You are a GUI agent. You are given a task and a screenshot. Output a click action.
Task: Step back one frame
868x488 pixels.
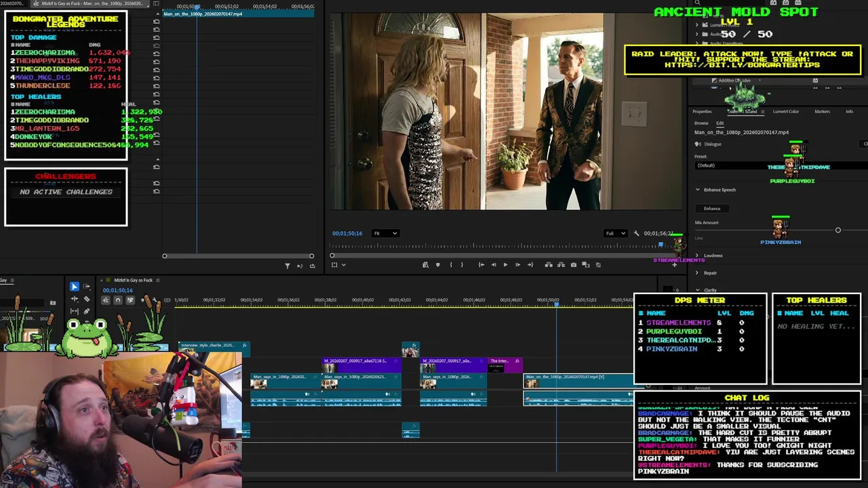tap(494, 265)
